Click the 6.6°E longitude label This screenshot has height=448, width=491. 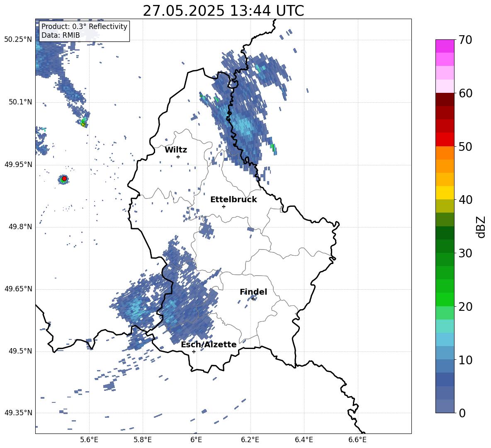[357, 440]
